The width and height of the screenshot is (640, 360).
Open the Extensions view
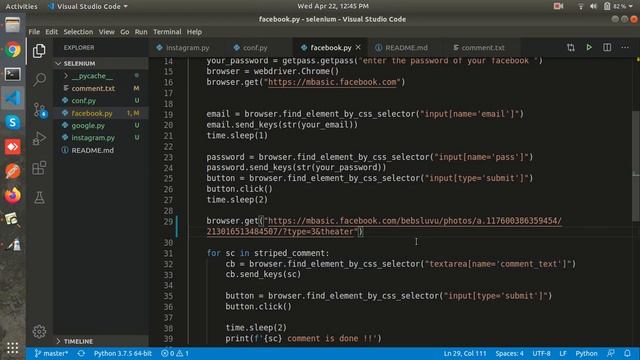click(x=39, y=168)
